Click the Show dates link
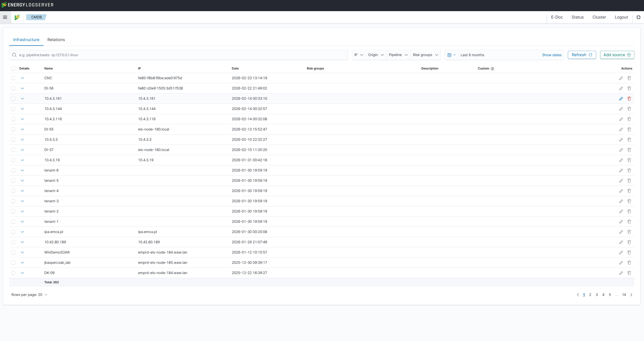Viewport: 644px width, 341px height. (552, 55)
